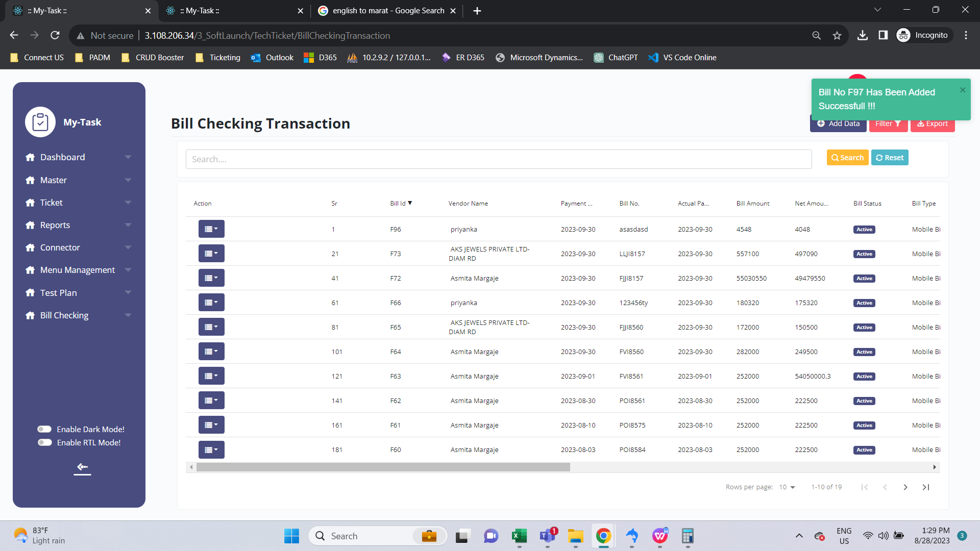Open browser downloads icon
This screenshot has height=551, width=980.
[863, 35]
